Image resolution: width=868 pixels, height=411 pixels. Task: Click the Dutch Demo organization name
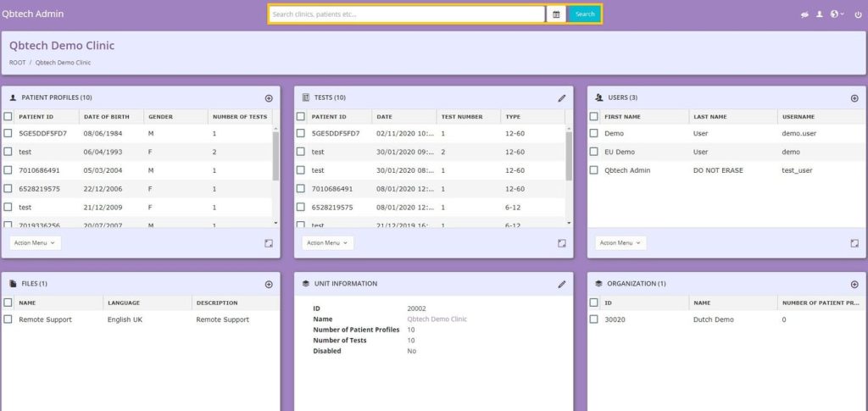point(713,319)
